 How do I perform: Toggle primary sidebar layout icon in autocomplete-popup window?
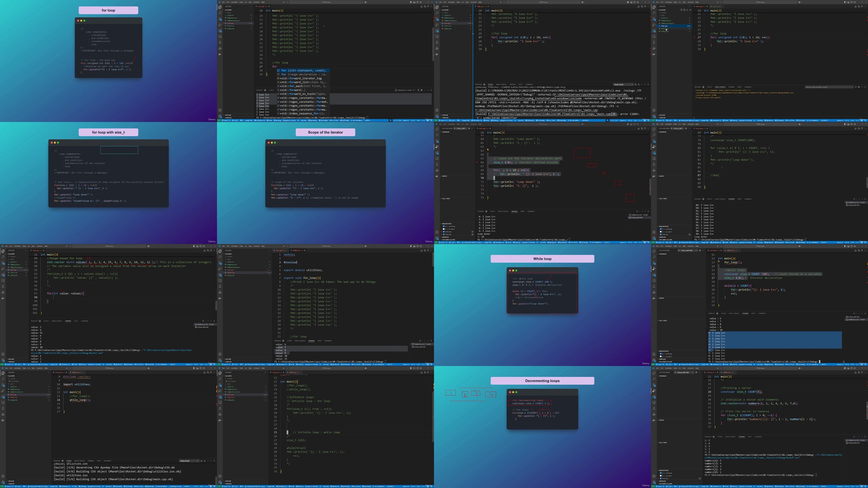[411, 2]
